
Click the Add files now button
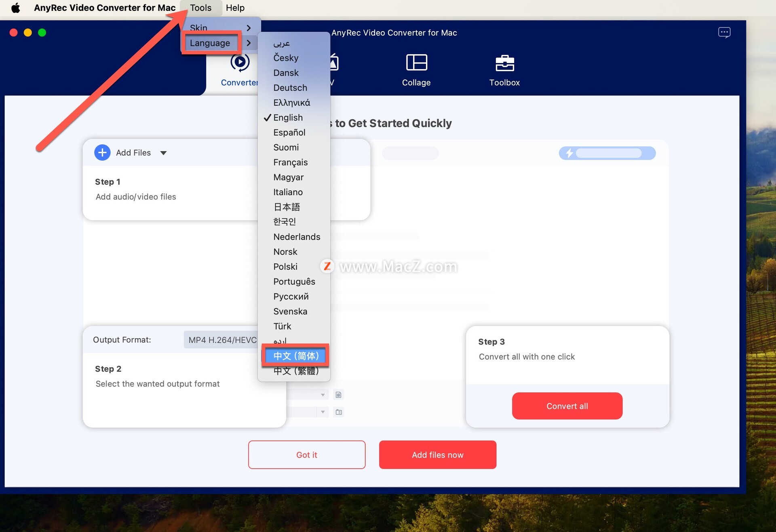coord(438,455)
